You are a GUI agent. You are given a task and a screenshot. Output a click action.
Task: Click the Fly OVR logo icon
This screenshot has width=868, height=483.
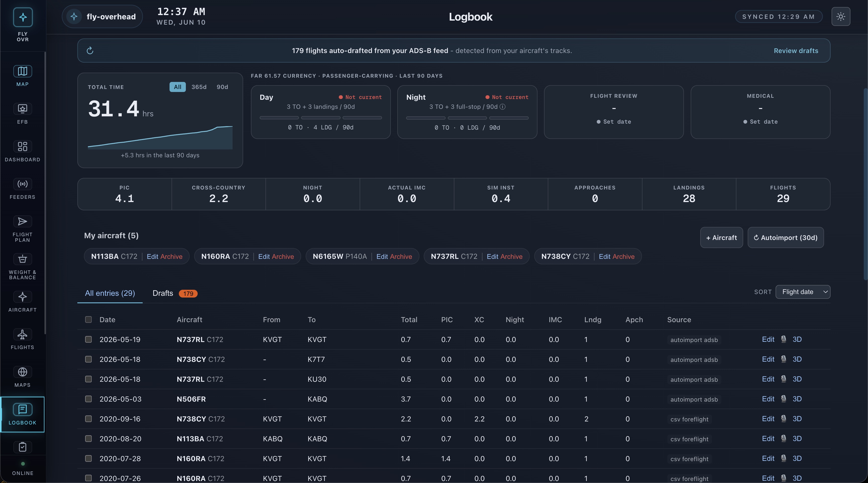point(23,17)
